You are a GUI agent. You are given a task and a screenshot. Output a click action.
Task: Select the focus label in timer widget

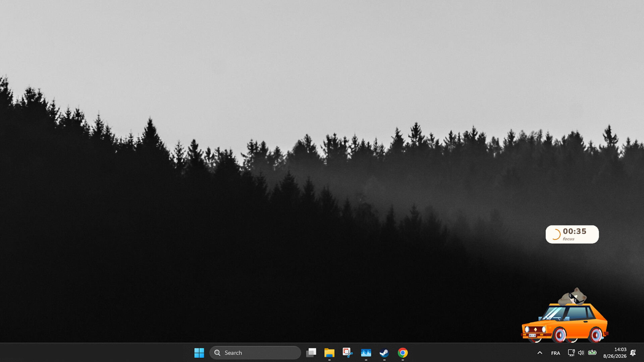pyautogui.click(x=569, y=239)
